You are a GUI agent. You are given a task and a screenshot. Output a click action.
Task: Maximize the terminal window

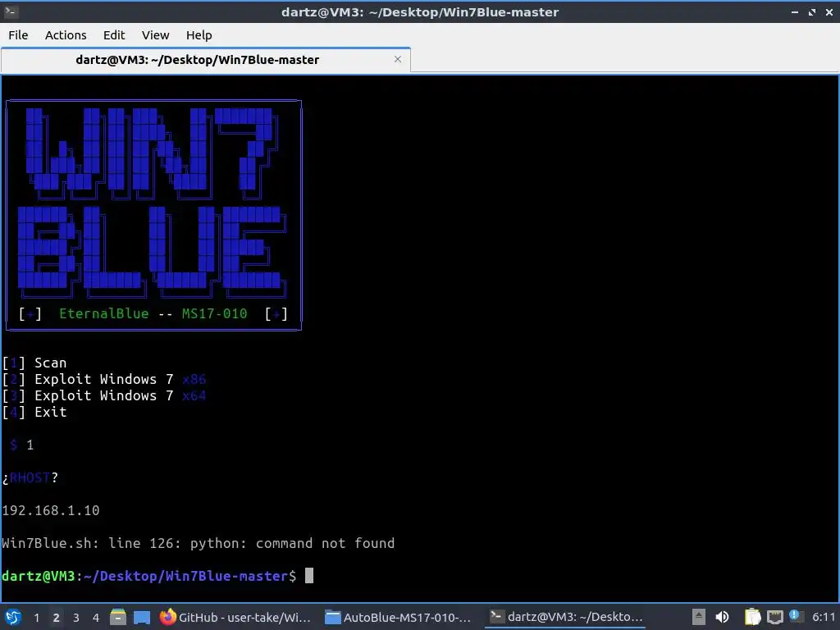[x=812, y=11]
